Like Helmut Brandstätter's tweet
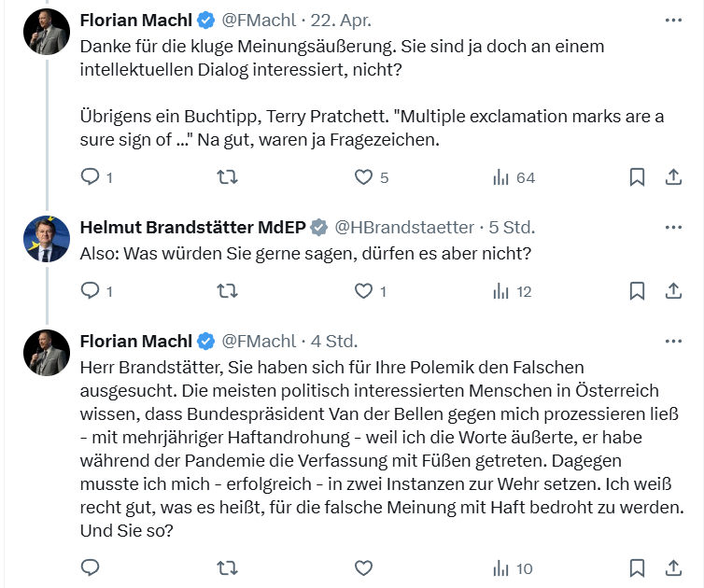This screenshot has height=588, width=704. click(363, 291)
